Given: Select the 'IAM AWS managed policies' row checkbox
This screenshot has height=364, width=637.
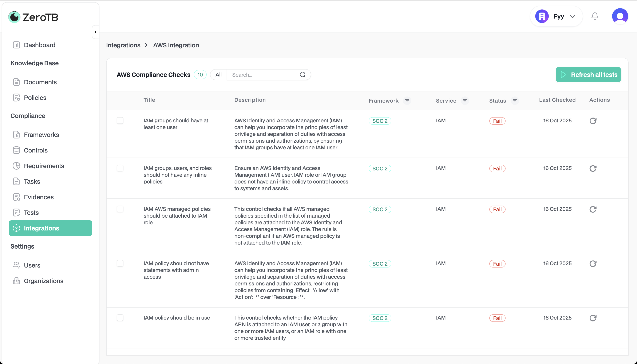Looking at the screenshot, I should (120, 209).
